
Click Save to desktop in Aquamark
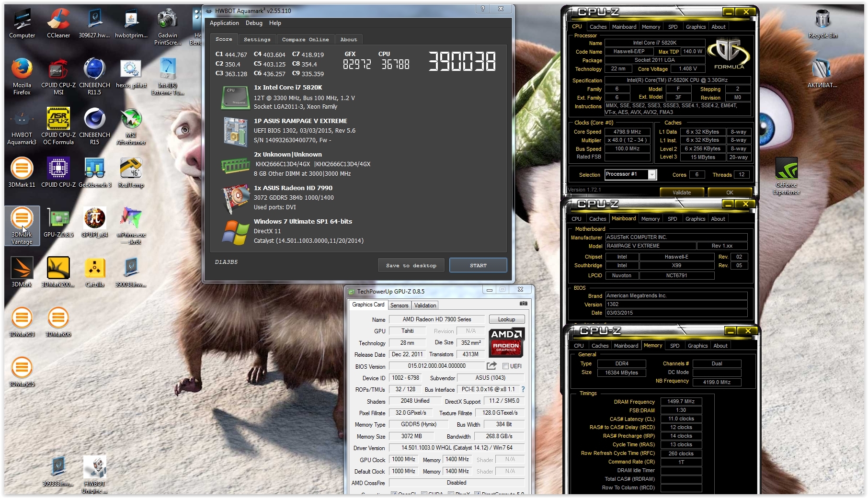[x=411, y=265]
